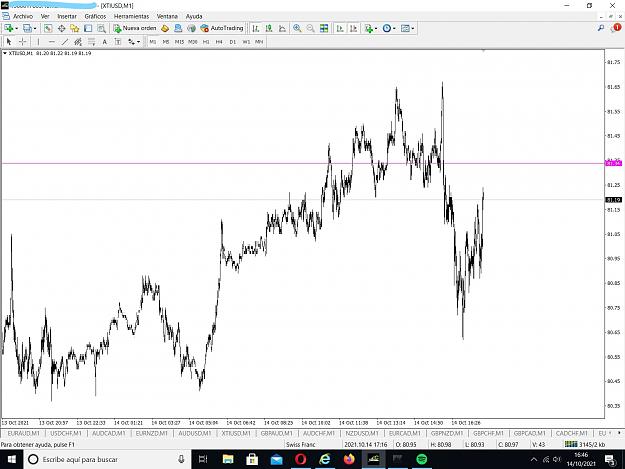
Task: Select the M5 timeframe
Action: 166,42
